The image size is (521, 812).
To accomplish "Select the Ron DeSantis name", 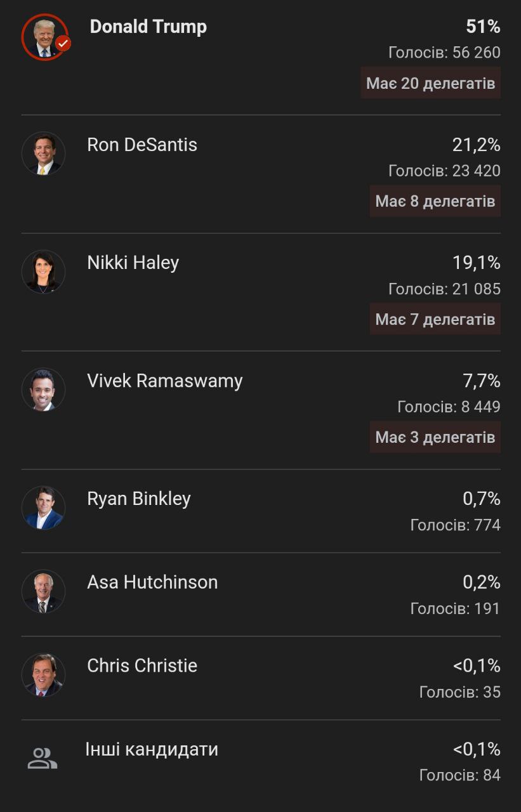I will click(142, 145).
